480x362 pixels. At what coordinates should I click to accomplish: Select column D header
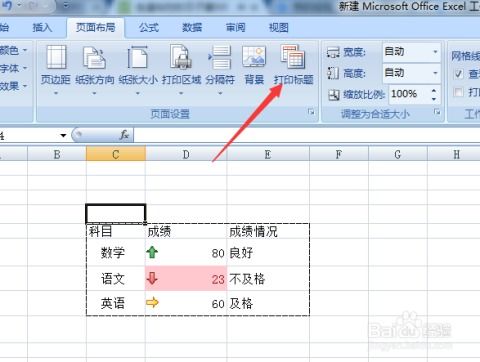[x=186, y=154]
